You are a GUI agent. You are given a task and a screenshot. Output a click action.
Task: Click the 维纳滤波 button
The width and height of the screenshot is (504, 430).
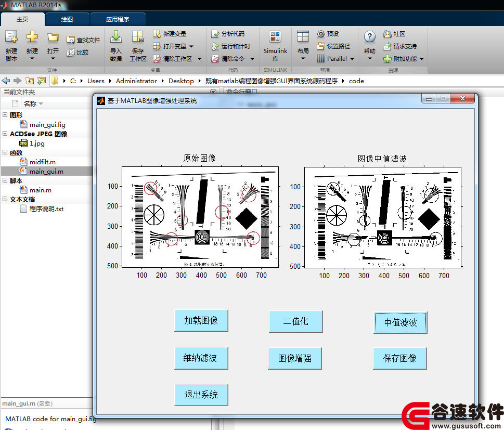click(201, 358)
